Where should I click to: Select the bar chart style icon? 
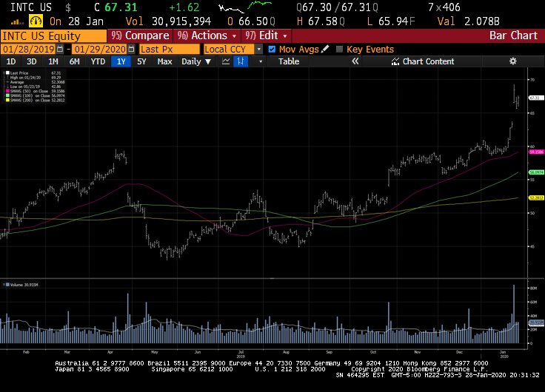[240, 61]
